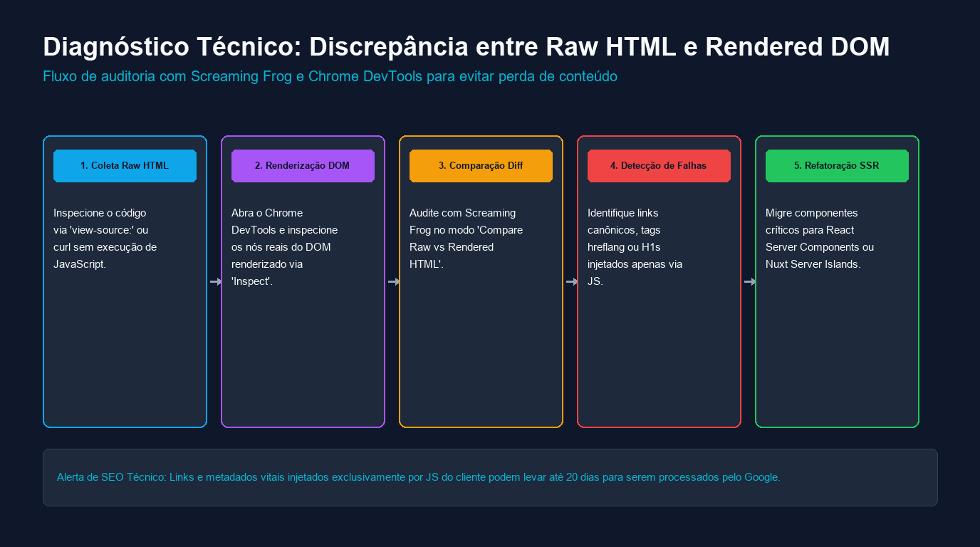
Task: Select the 'Abra o Chrome DevTools' description text
Action: coord(285,247)
